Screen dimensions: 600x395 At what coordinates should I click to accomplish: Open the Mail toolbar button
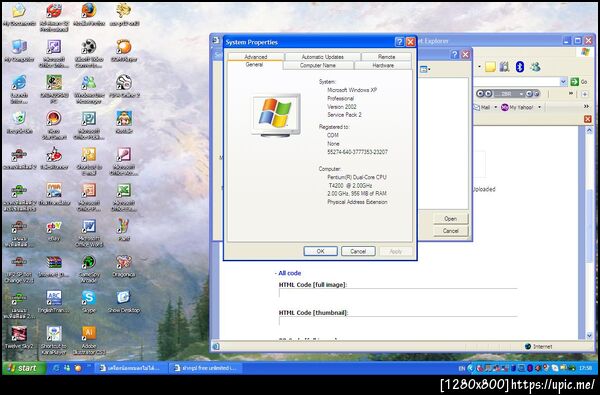tap(483, 108)
